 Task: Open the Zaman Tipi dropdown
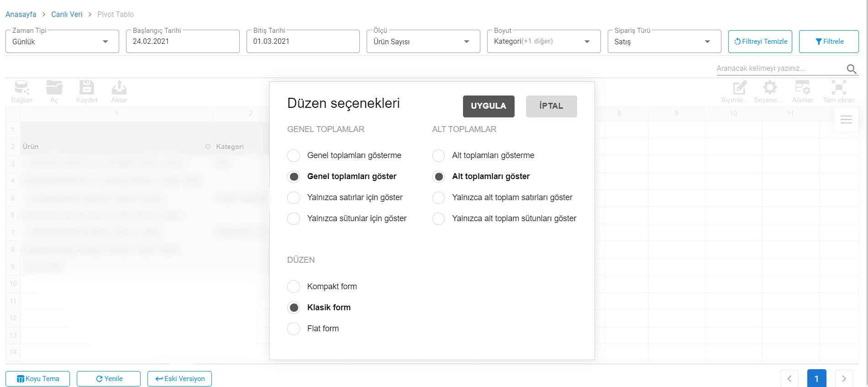[x=62, y=41]
